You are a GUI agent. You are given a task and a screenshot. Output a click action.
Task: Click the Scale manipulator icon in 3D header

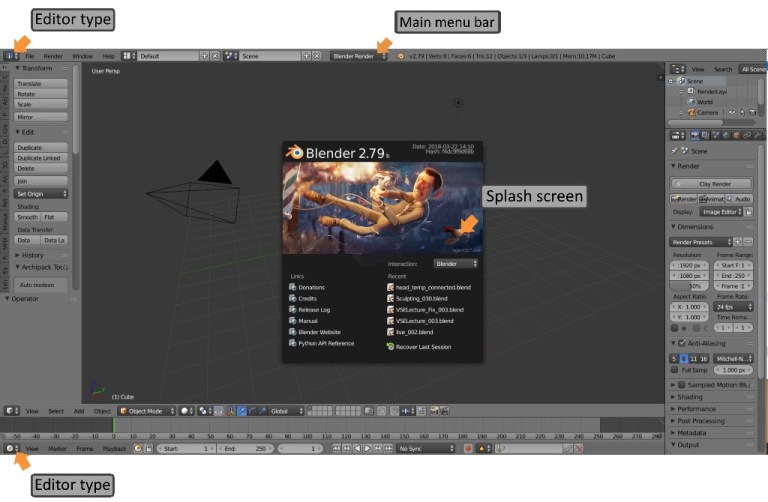(x=263, y=411)
